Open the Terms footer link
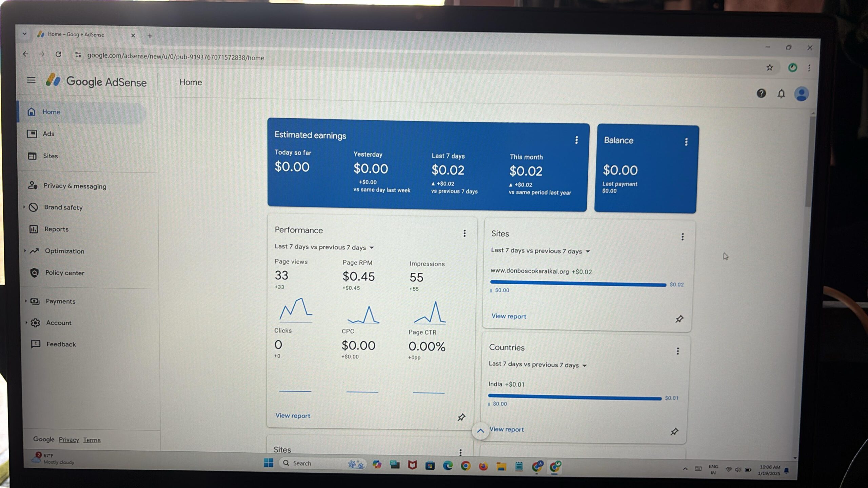 pyautogui.click(x=92, y=440)
